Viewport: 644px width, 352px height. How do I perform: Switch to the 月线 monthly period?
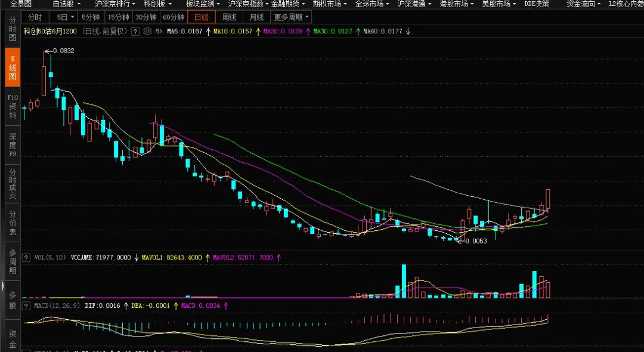tap(256, 17)
